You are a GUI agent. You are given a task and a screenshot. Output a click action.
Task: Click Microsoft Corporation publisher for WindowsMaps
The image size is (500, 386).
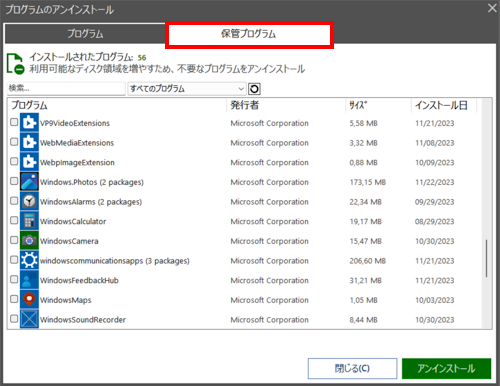(x=269, y=300)
